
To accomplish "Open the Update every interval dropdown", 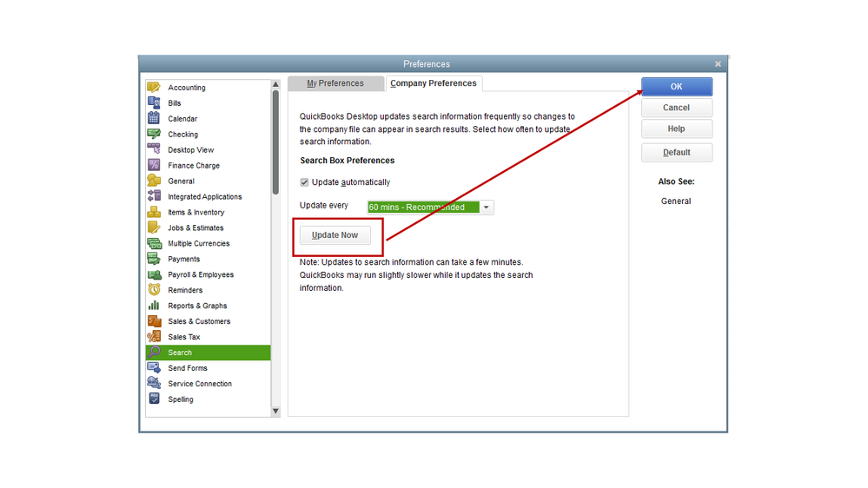I will pyautogui.click(x=486, y=208).
